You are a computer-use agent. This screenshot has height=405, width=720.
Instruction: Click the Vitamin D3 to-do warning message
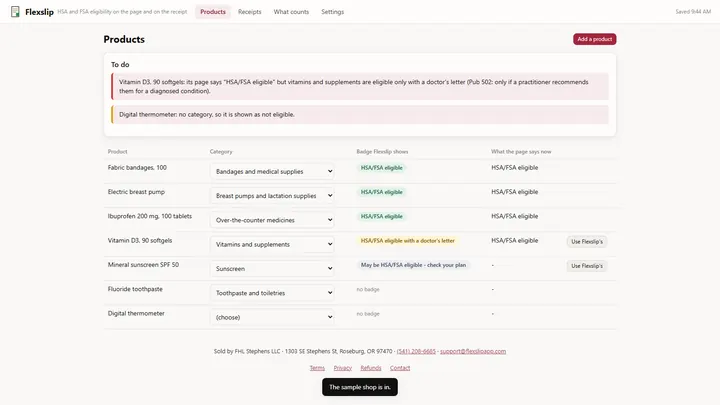(x=360, y=86)
